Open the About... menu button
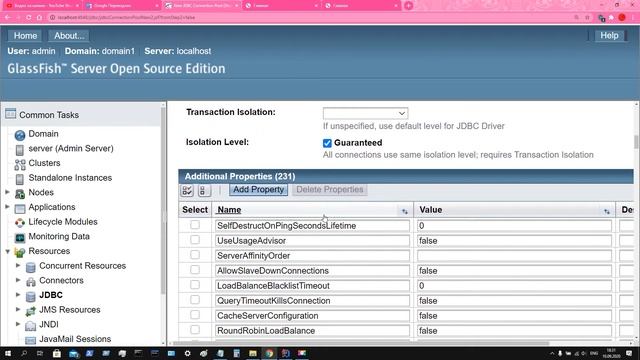This screenshot has height=360, width=640. tap(69, 36)
